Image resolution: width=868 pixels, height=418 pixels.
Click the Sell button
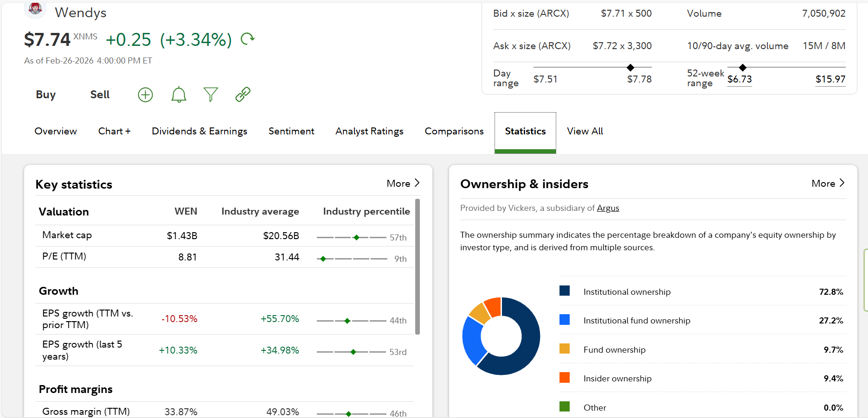[100, 95]
